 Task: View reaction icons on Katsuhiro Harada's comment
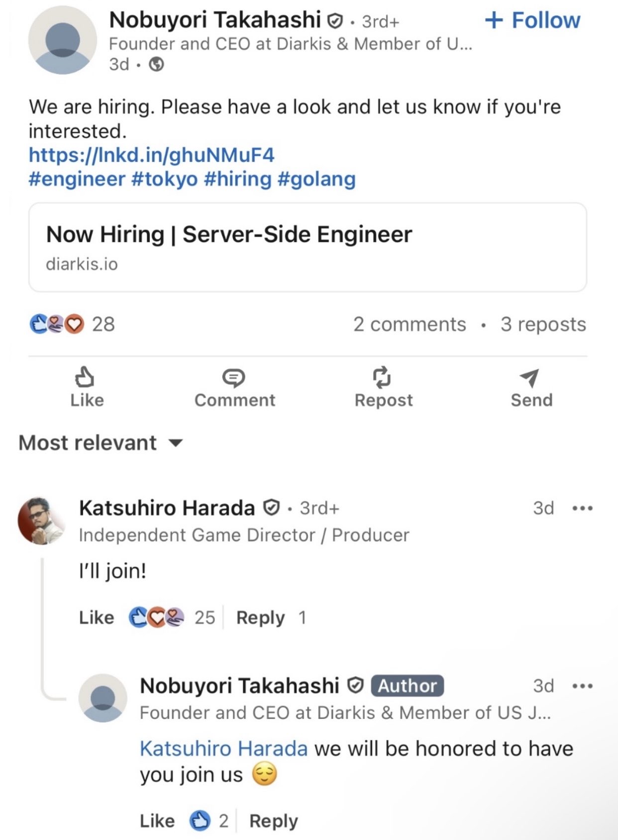156,617
